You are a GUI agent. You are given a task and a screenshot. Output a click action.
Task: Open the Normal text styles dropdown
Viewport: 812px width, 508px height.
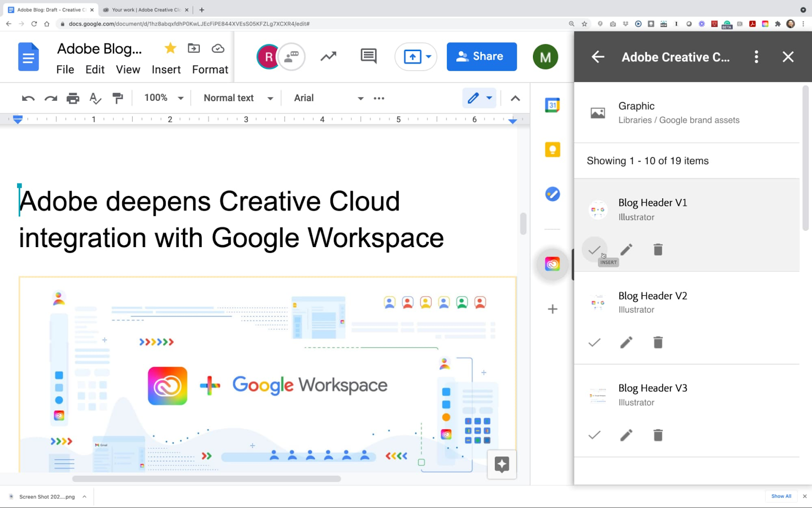pos(236,98)
